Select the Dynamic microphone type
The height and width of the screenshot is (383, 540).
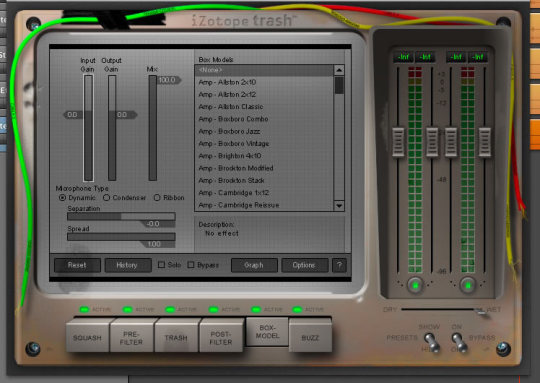click(62, 197)
